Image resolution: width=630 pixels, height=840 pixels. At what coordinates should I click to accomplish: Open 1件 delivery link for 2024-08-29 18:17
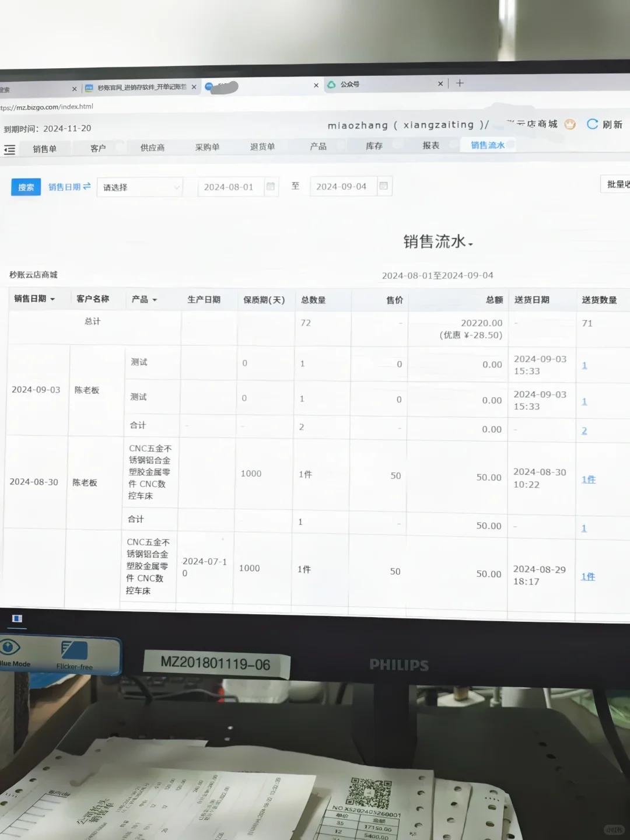[x=588, y=576]
